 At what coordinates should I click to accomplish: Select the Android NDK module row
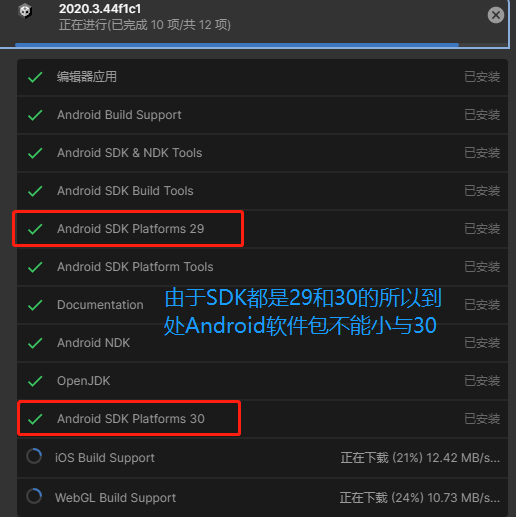pyautogui.click(x=262, y=343)
